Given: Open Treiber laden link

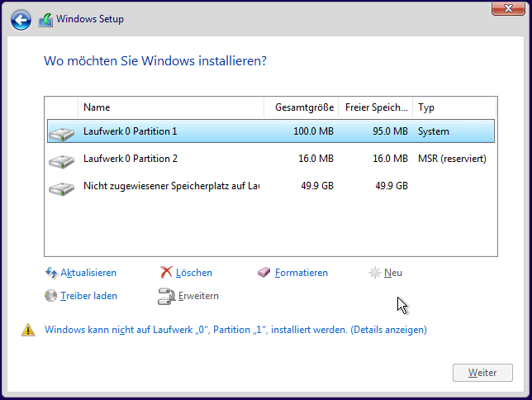Looking at the screenshot, I should coord(88,296).
